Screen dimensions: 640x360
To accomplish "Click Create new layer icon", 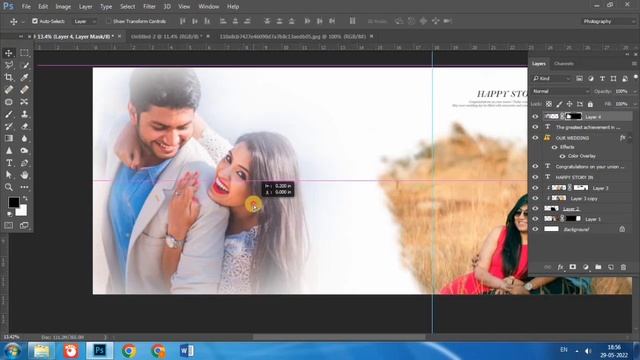I will click(x=611, y=267).
